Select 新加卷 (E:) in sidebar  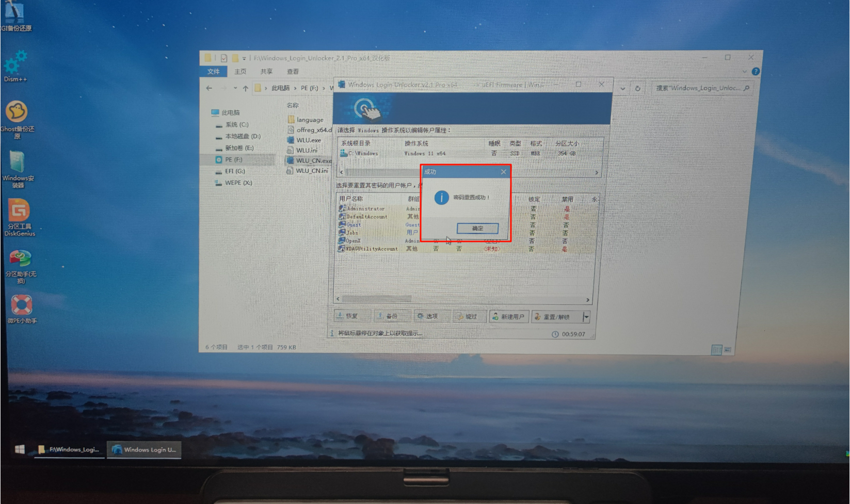tap(235, 148)
